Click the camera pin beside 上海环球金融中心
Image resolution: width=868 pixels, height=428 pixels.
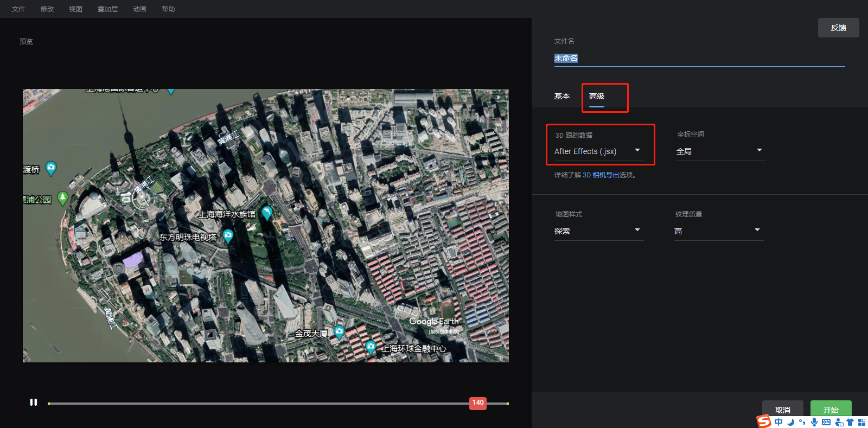(371, 347)
